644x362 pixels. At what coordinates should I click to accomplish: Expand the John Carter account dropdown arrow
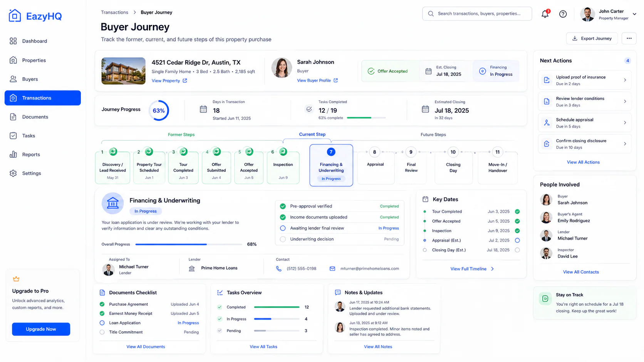click(x=634, y=14)
